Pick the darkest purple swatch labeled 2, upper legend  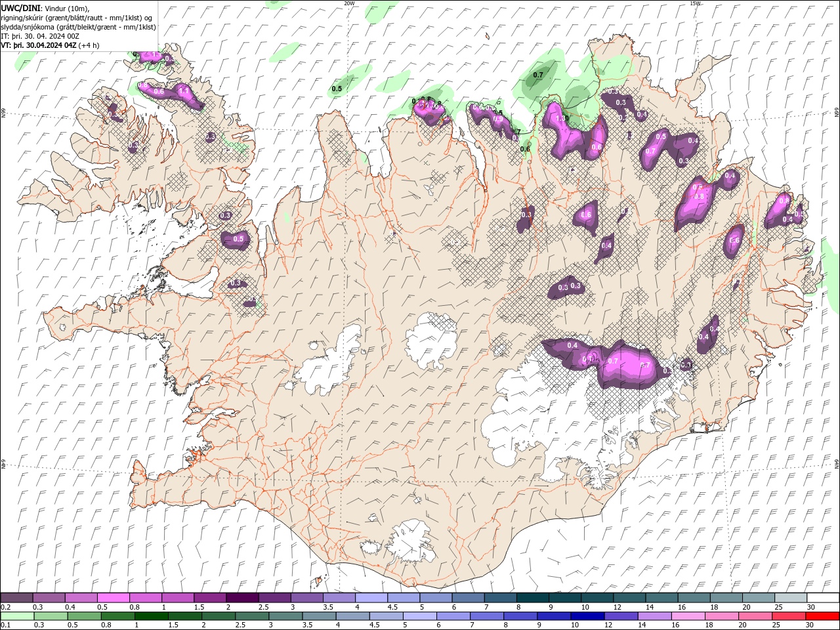click(x=242, y=598)
